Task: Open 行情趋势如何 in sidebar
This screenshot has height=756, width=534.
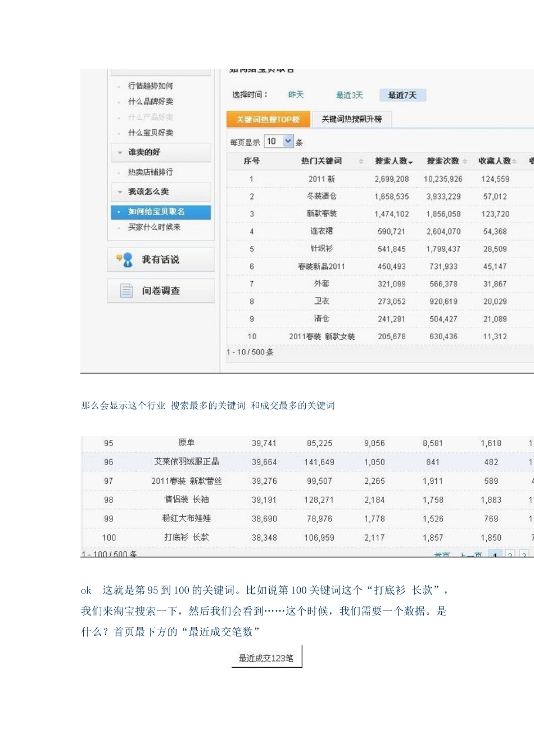Action: click(150, 85)
